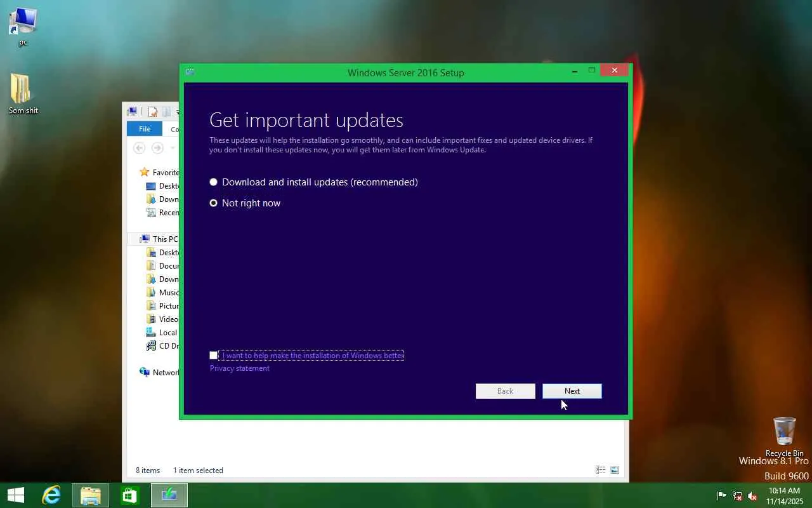Open Desktop under Favorites
This screenshot has width=812, height=508.
(x=163, y=186)
